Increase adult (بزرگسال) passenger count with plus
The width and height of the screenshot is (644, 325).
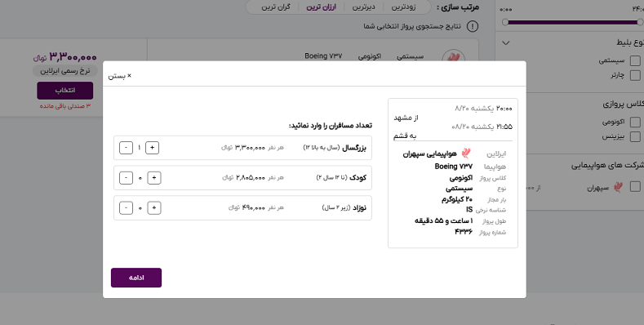tap(152, 148)
